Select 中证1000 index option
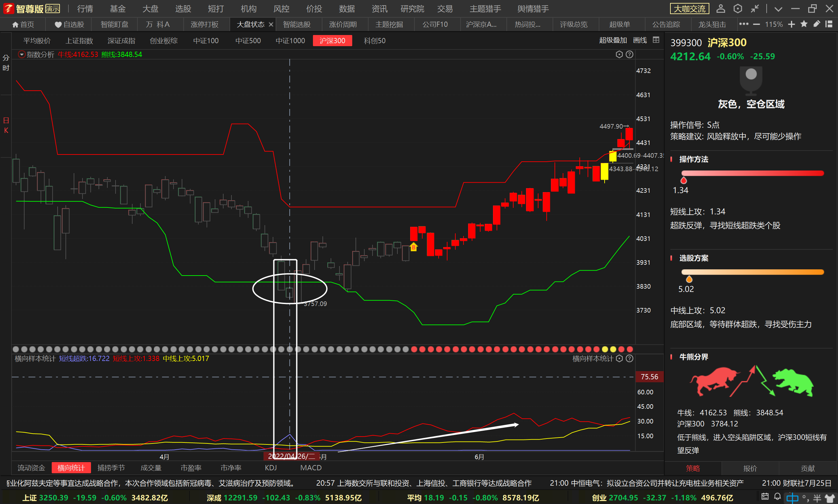838x504 pixels. point(290,41)
